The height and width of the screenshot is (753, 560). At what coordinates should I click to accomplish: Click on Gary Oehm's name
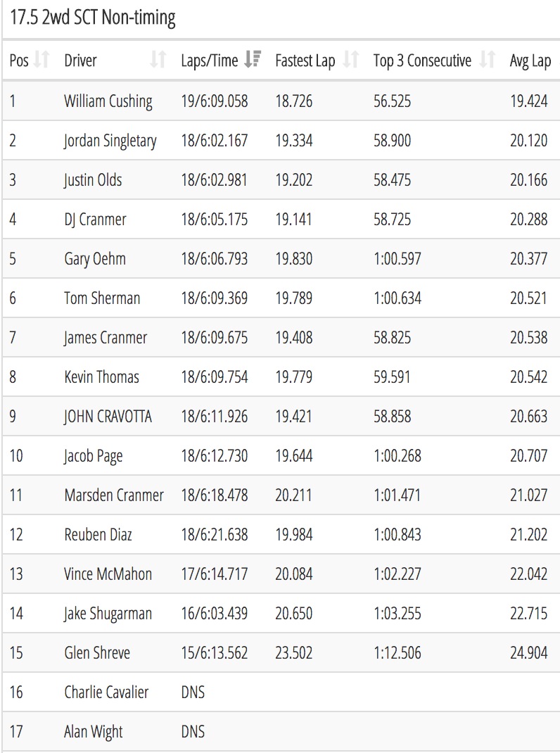pos(94,259)
